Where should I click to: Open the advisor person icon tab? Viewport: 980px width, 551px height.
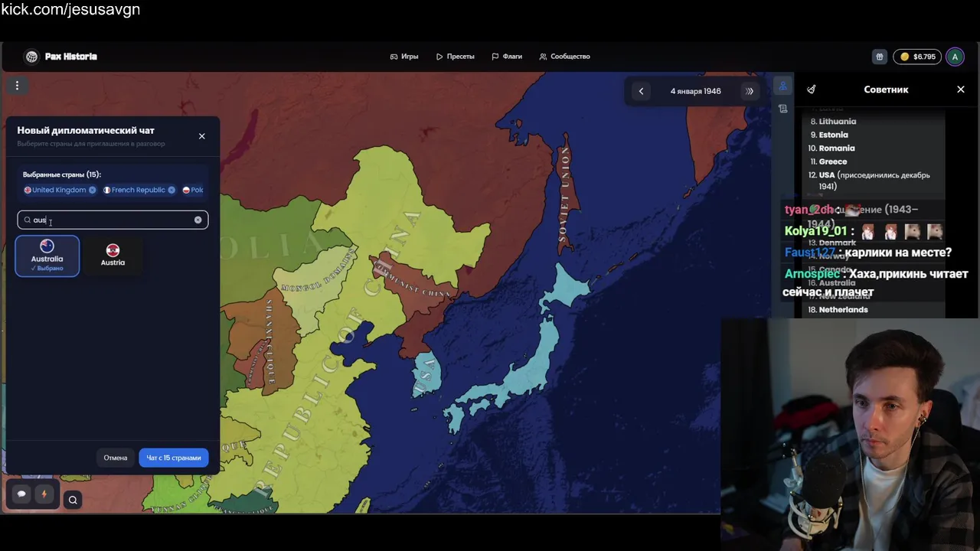tap(782, 86)
